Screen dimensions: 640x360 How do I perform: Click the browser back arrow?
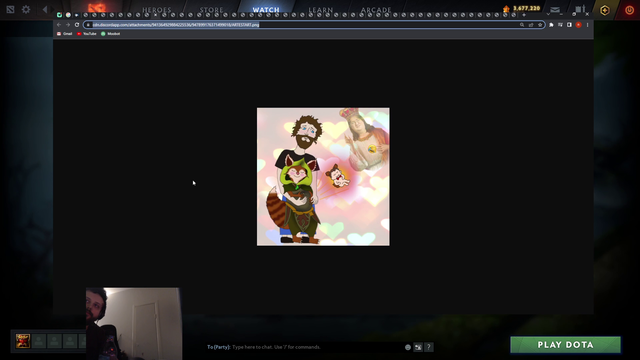point(59,25)
